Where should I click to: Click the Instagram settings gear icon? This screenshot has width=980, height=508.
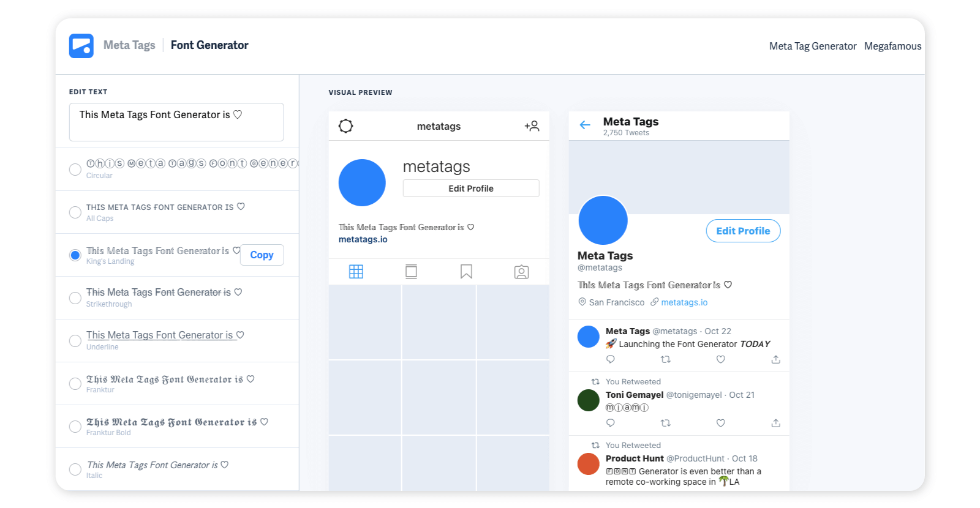pos(346,126)
